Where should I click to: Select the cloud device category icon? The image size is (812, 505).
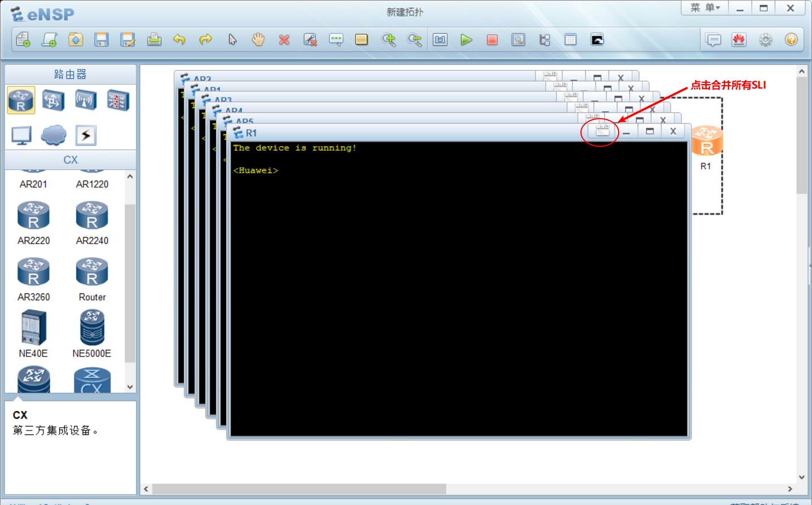tap(54, 135)
